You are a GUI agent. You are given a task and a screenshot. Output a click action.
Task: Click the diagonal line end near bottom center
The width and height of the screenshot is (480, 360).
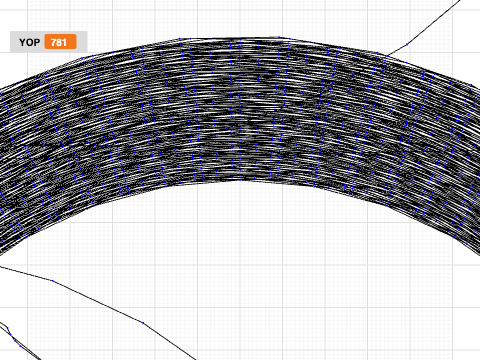coord(195,359)
